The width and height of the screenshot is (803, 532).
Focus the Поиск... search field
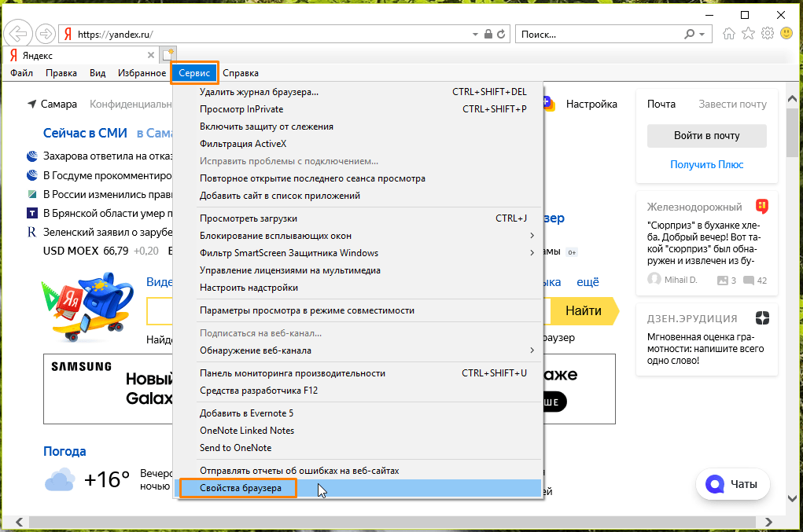click(599, 35)
